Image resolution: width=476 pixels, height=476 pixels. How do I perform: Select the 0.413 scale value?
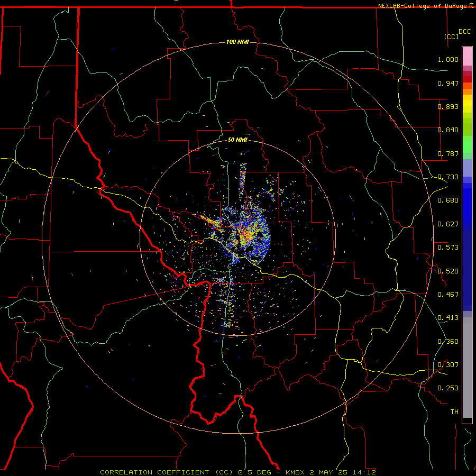(x=448, y=318)
